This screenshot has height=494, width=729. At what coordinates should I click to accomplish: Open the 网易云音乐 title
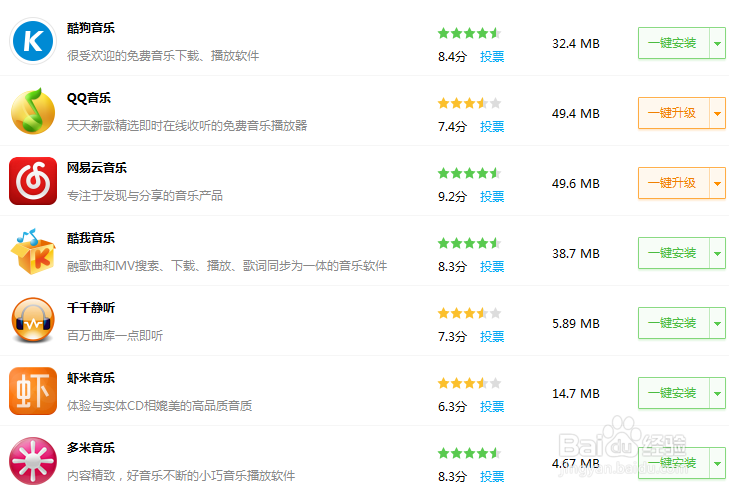coord(97,168)
